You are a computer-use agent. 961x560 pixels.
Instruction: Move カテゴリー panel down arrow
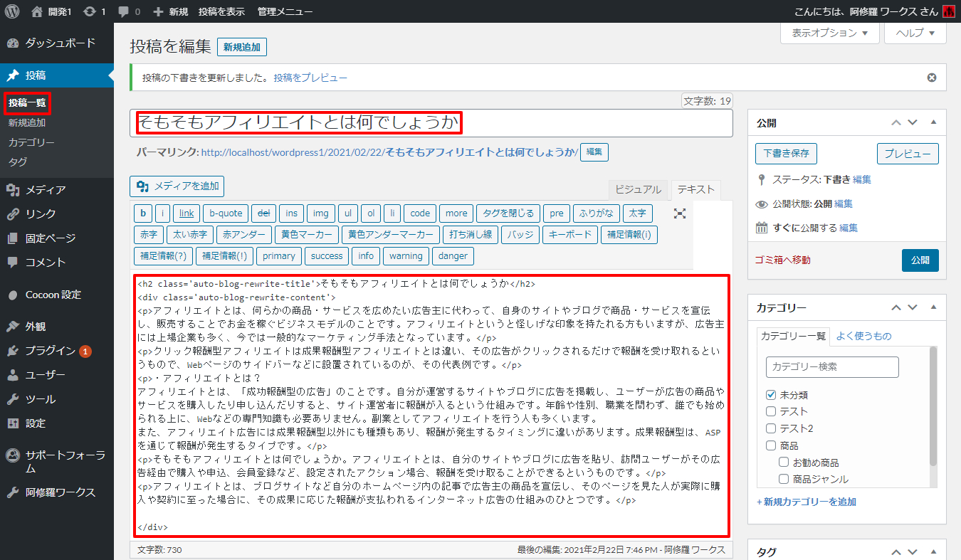click(x=913, y=307)
